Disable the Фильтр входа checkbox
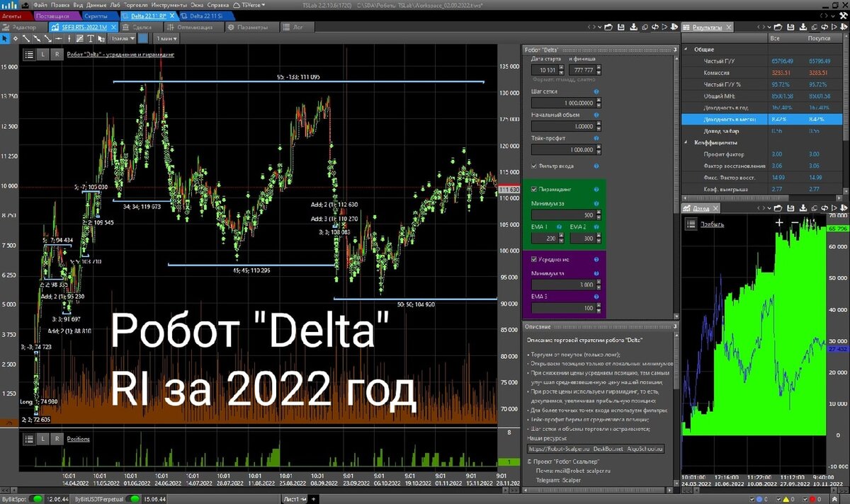Image resolution: width=850 pixels, height=504 pixels. (534, 165)
